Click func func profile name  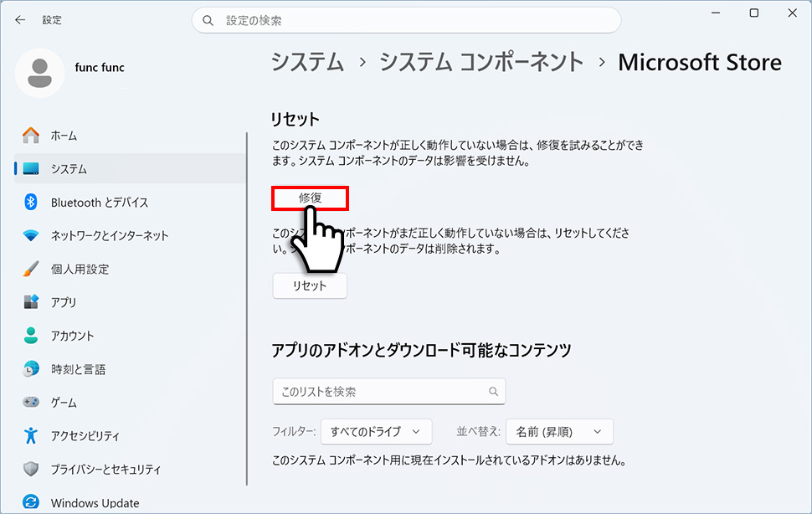(x=100, y=67)
